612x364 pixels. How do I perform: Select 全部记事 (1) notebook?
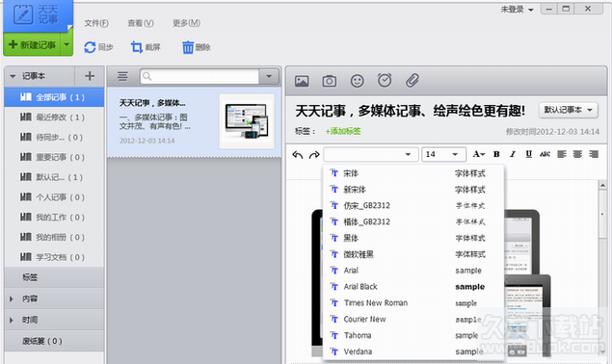pyautogui.click(x=54, y=97)
